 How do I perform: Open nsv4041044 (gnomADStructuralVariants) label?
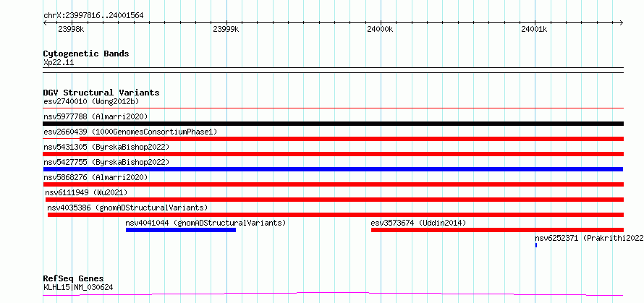pyautogui.click(x=206, y=223)
